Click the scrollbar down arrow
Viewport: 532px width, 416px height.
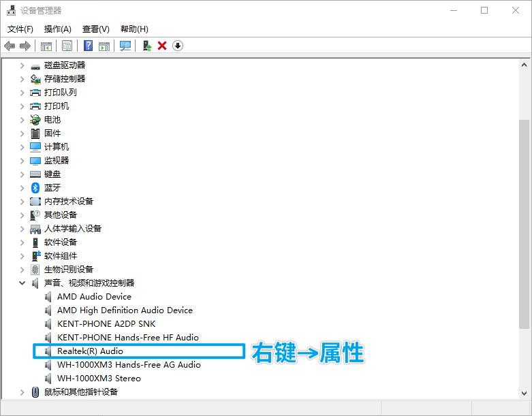click(524, 394)
